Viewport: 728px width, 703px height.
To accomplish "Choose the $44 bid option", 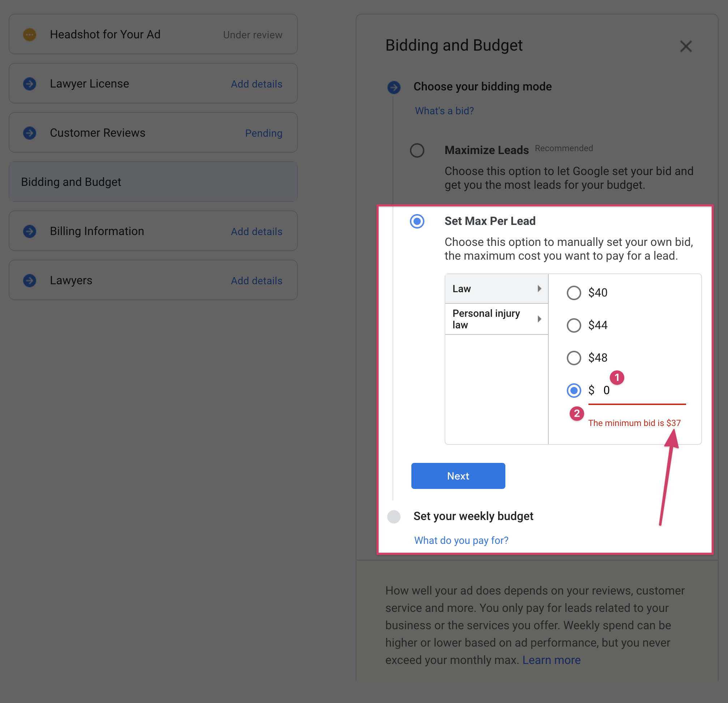I will point(574,325).
